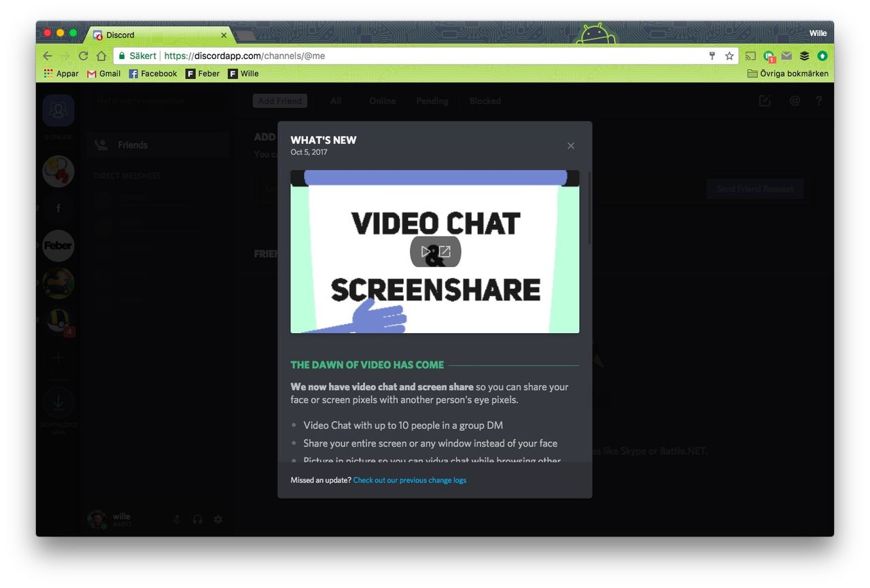The image size is (870, 588).
Task: Click the changelog dialog scrollbar
Action: 589,208
